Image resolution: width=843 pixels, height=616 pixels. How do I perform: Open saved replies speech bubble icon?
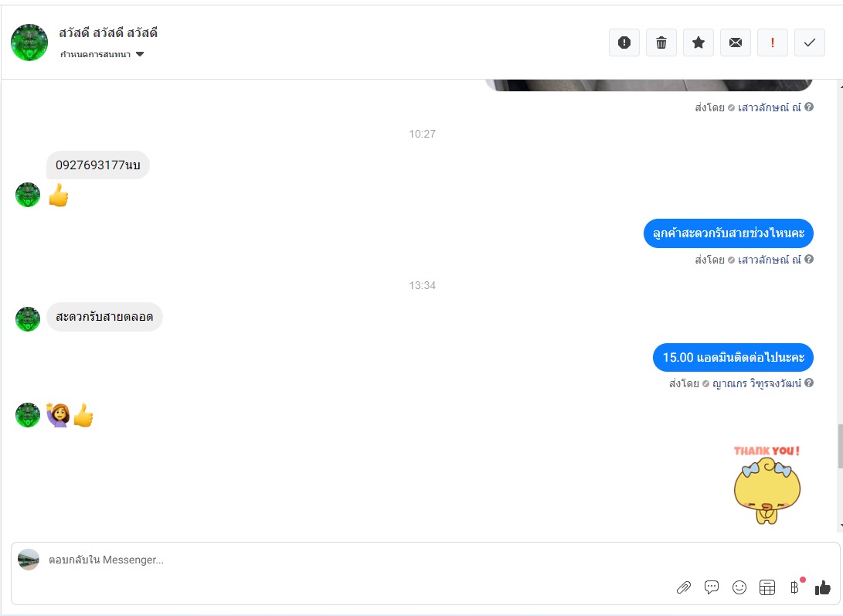pyautogui.click(x=712, y=587)
